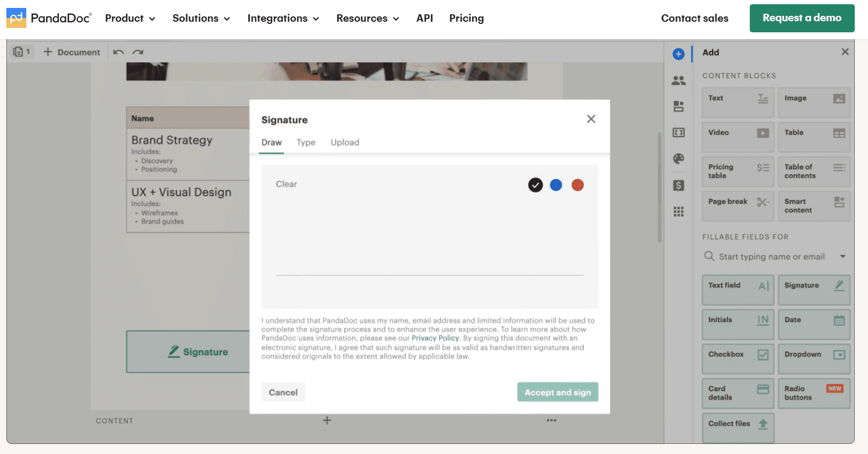
Task: Add a Dropdown fillable field
Action: 814,359
